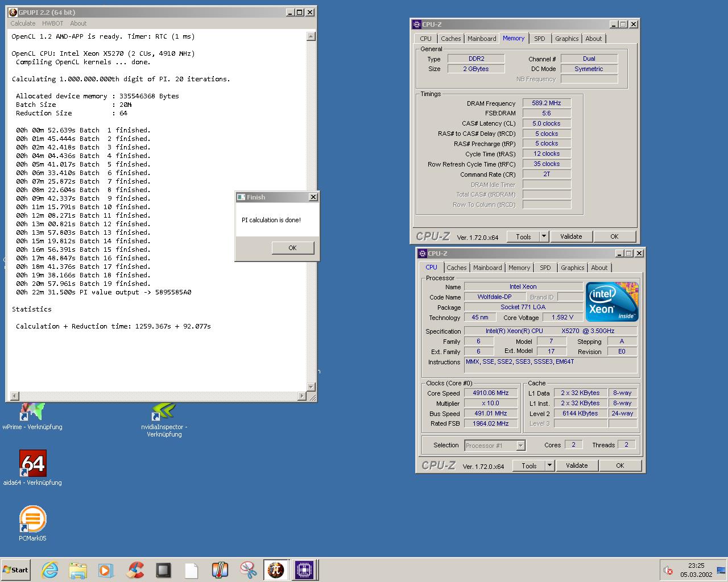The height and width of the screenshot is (582, 728).
Task: Open the Start menu
Action: (x=15, y=570)
